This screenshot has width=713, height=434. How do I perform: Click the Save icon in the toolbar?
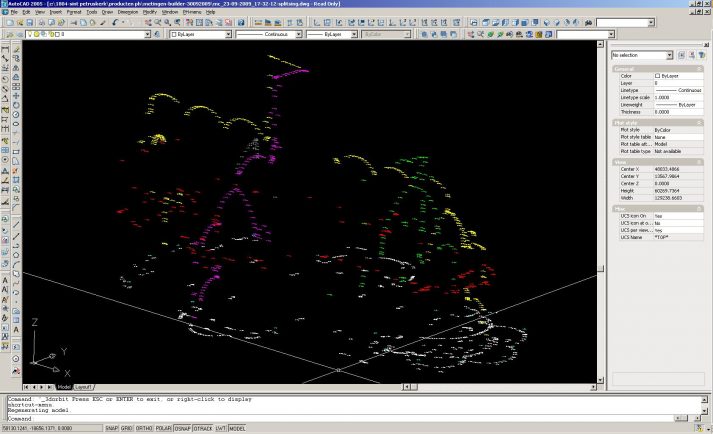(x=30, y=22)
